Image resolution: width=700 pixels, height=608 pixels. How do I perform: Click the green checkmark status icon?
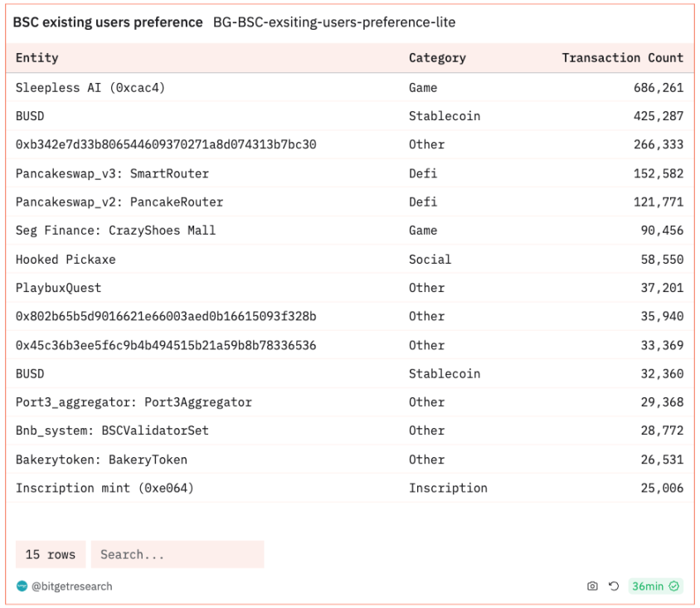pyautogui.click(x=674, y=586)
